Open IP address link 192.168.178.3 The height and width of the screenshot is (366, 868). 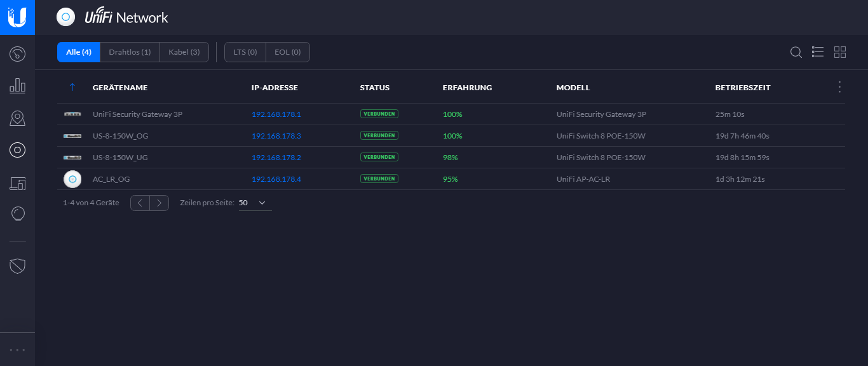pos(276,136)
